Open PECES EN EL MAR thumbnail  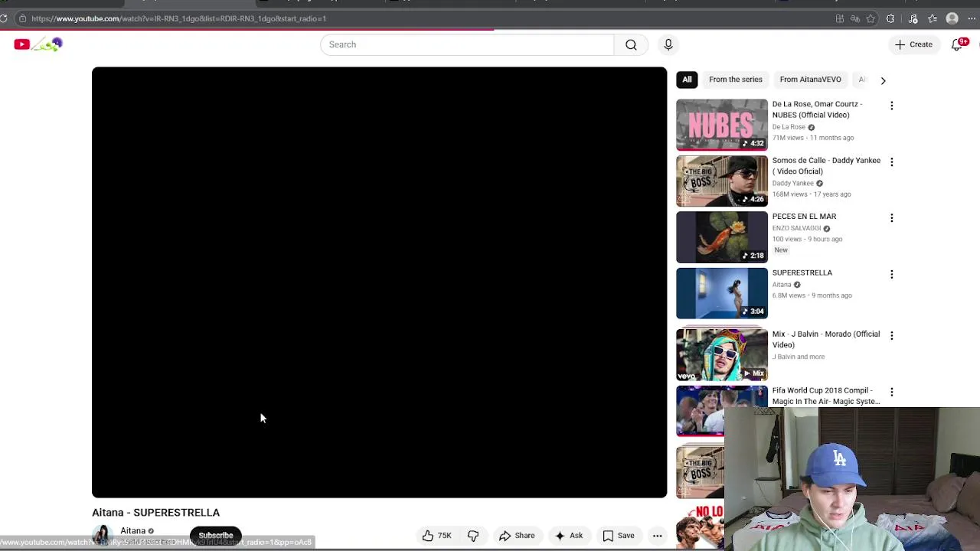(721, 237)
